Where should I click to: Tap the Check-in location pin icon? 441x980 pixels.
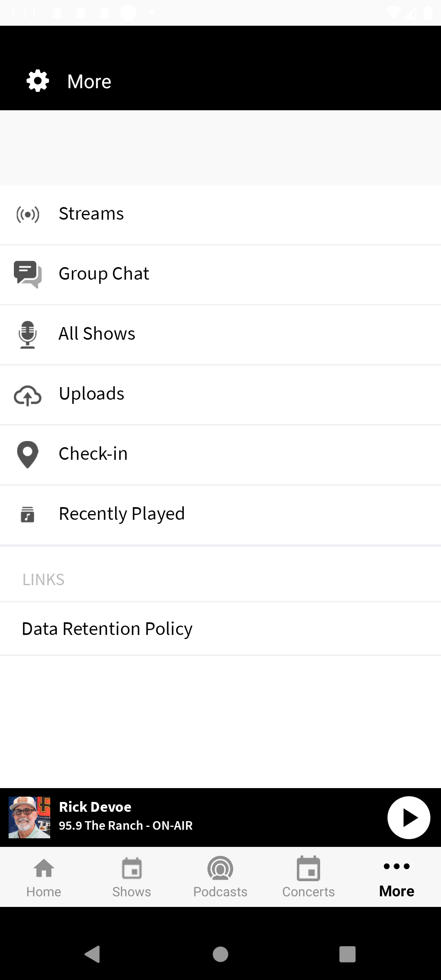click(x=28, y=454)
